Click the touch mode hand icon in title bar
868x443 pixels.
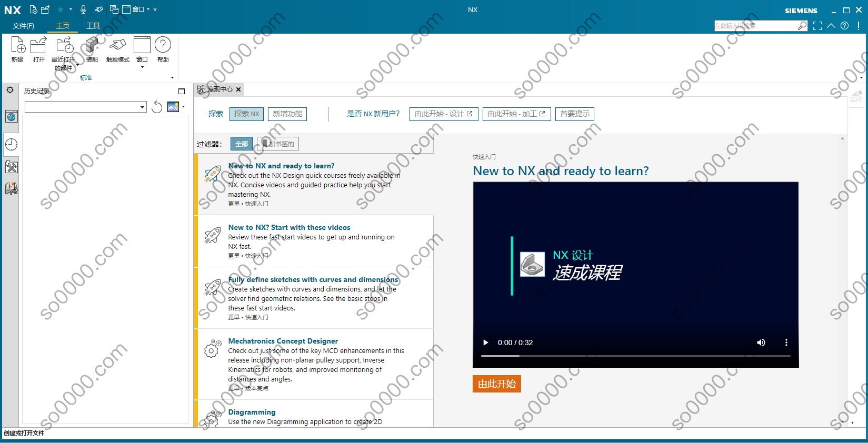[x=98, y=9]
